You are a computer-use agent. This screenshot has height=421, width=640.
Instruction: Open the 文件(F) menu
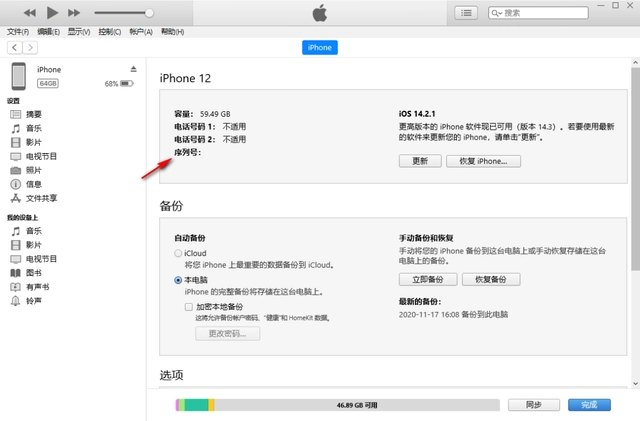[x=19, y=32]
